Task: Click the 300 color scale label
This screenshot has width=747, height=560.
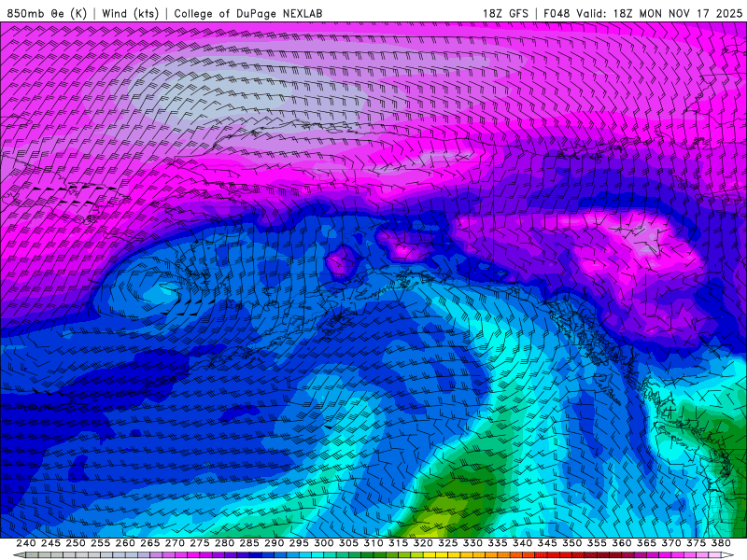Action: pyautogui.click(x=323, y=543)
